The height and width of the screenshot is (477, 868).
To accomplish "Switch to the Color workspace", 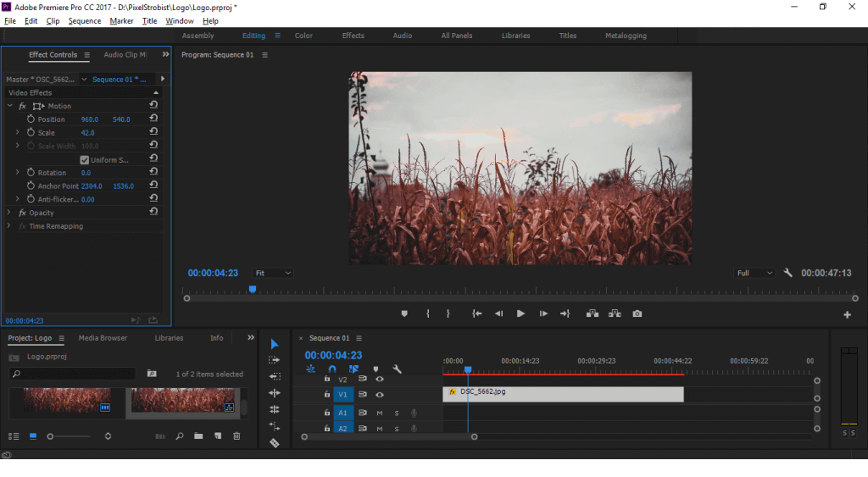I will click(303, 36).
